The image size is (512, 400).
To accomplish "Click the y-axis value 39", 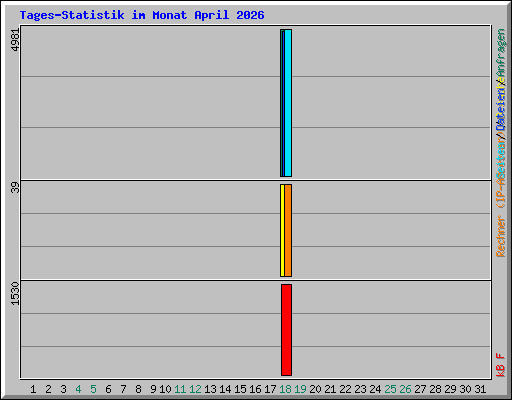I will [15, 188].
